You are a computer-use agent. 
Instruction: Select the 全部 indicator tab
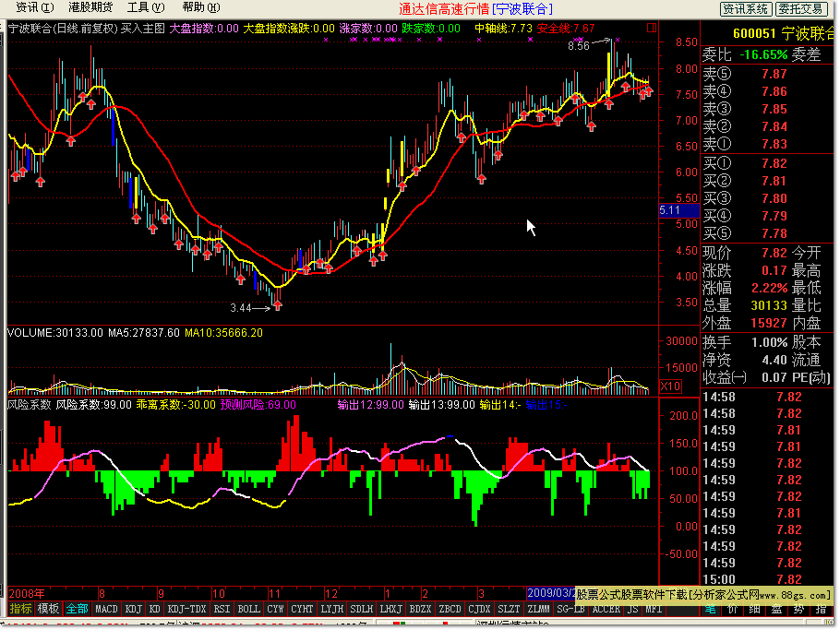[x=77, y=609]
